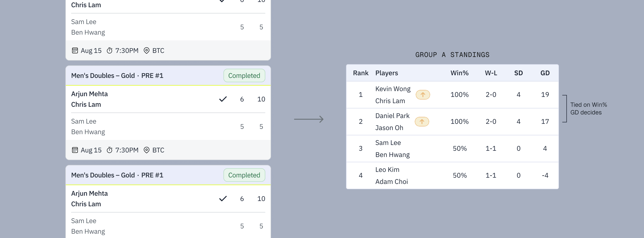Click the calendar icon in the top match card

point(75,50)
